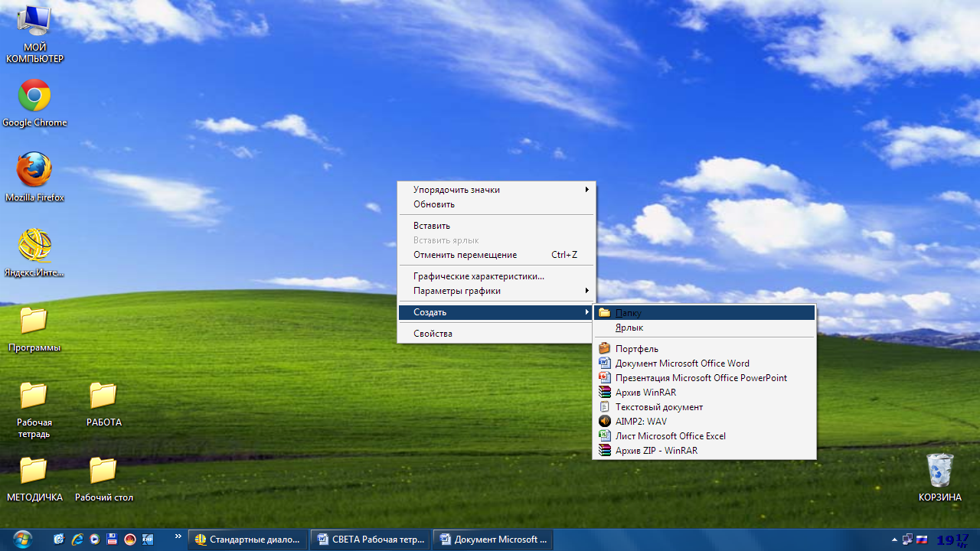Viewport: 980px width, 551px height.
Task: Click the Windows Media Player quick launch icon
Action: (x=94, y=540)
